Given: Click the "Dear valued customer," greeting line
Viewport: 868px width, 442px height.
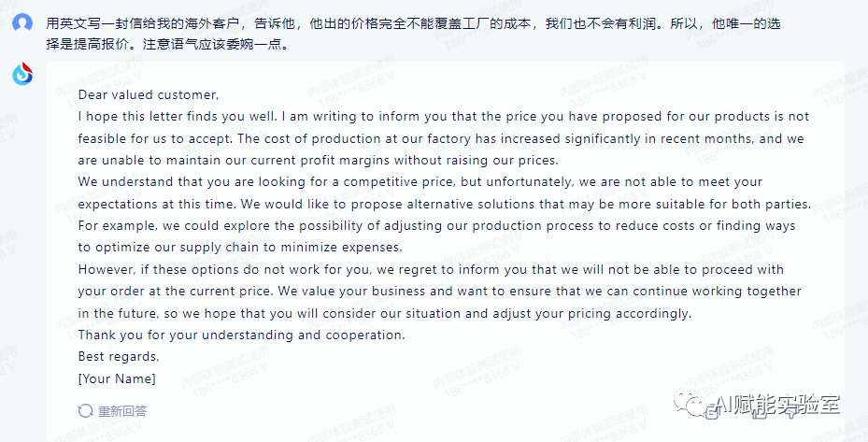Looking at the screenshot, I should 149,94.
